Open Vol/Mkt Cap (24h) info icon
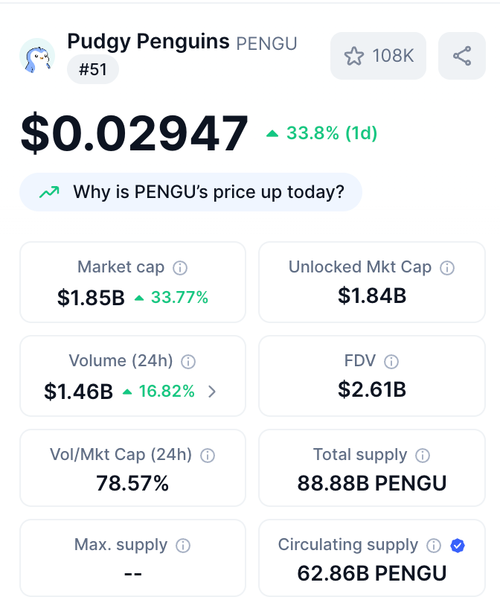500x597 pixels. click(x=208, y=455)
